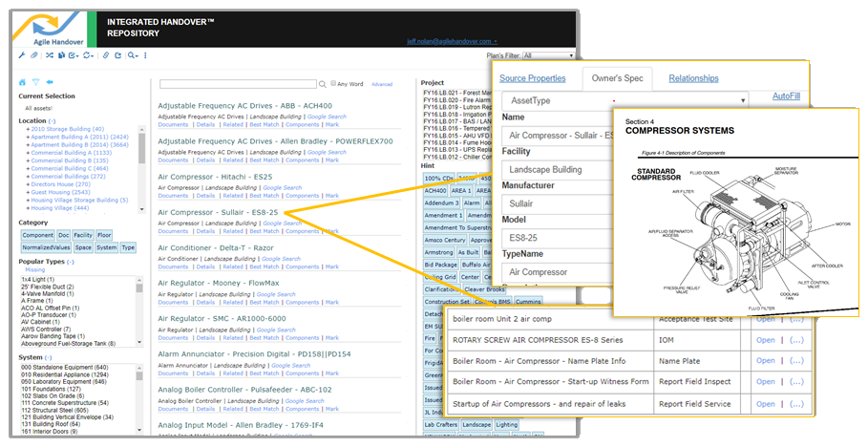Image resolution: width=868 pixels, height=447 pixels.
Task: Click magnifier icon beside asset search box
Action: coord(322,84)
